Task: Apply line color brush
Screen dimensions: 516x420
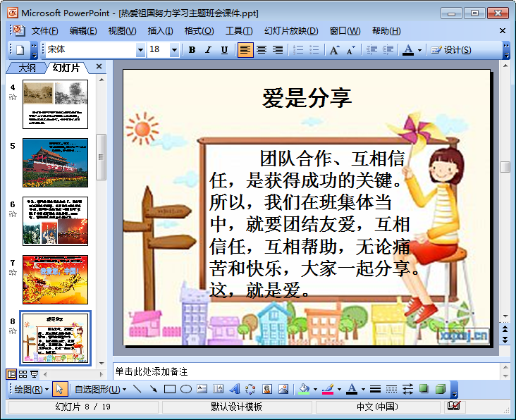Action: click(328, 390)
